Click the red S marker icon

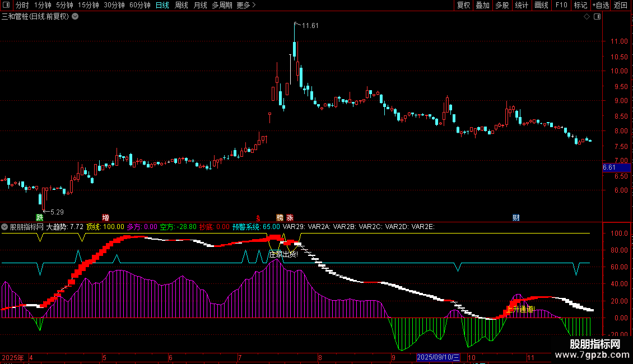[258, 217]
